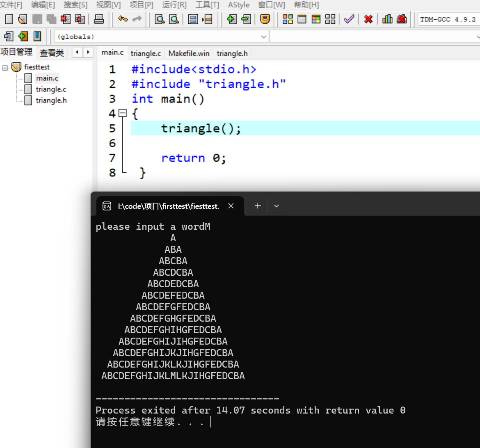Click the New project icon in second toolbar row
This screenshot has width=480, height=448.
pyautogui.click(x=9, y=37)
